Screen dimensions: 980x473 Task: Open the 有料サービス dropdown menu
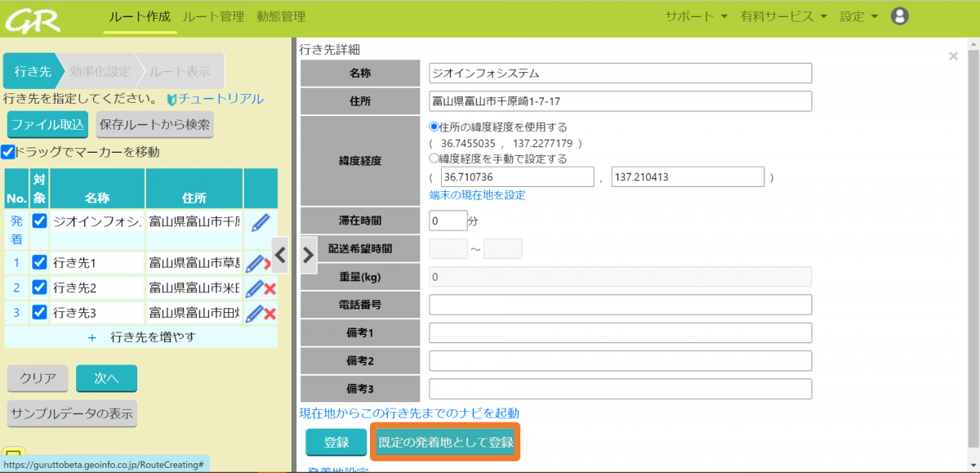click(783, 16)
